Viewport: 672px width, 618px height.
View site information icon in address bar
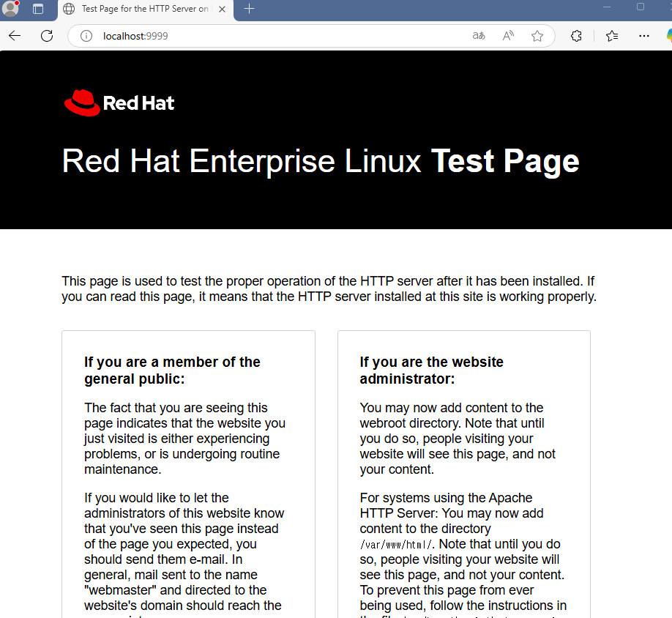click(x=86, y=36)
